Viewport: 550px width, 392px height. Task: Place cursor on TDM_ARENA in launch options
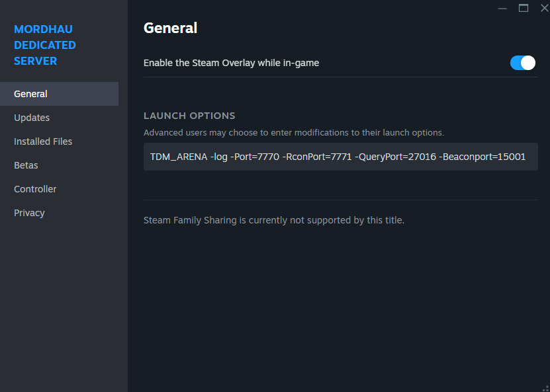(x=179, y=157)
